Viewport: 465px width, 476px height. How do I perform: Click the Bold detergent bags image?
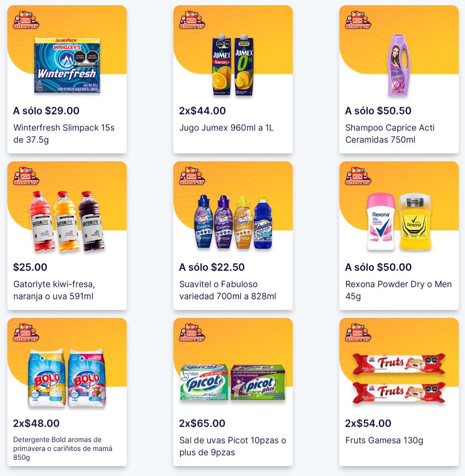[67, 378]
